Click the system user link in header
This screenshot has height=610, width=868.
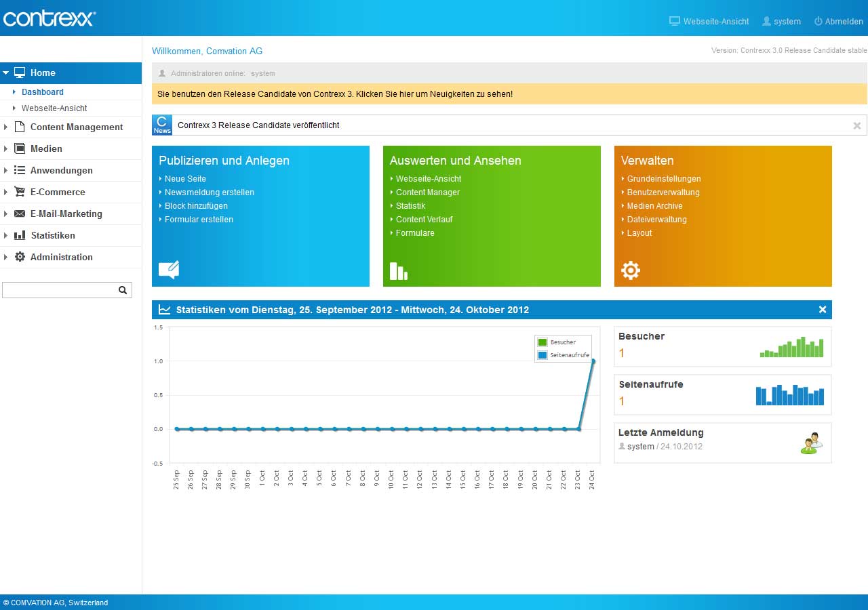click(x=787, y=22)
